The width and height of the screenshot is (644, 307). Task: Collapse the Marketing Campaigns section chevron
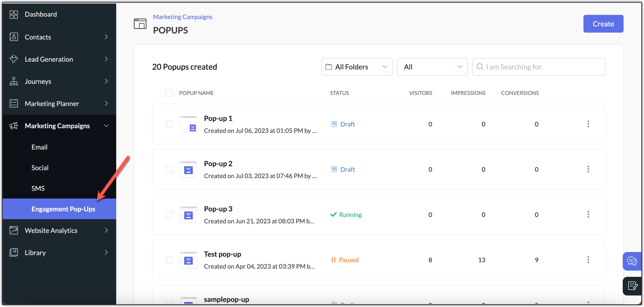click(x=106, y=126)
